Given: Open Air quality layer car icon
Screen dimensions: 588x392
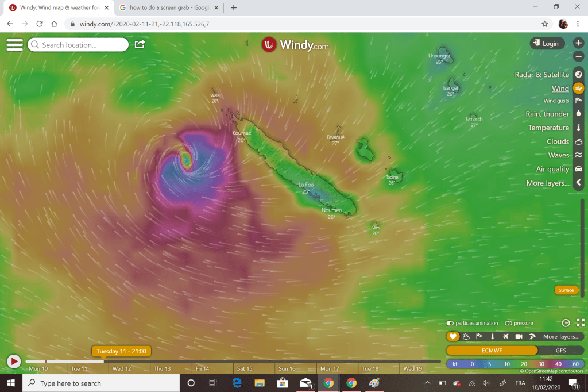Looking at the screenshot, I should pos(578,169).
